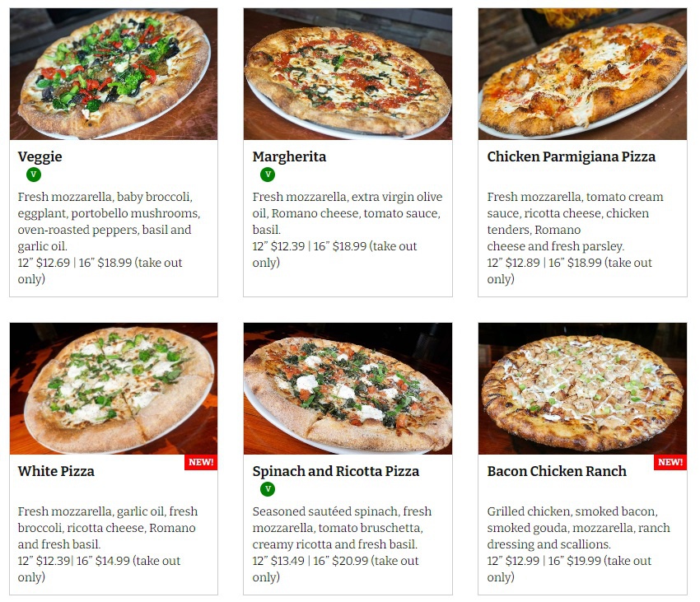Screen dimensions: 700x602
Task: Click the Margherita description text
Action: tap(347, 213)
